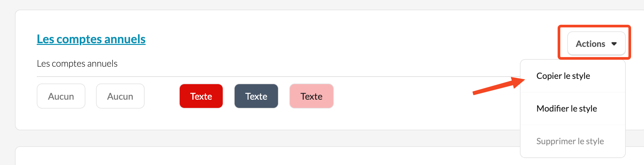Select "Modifier le style" menu entry
The height and width of the screenshot is (165, 644).
pyautogui.click(x=567, y=109)
